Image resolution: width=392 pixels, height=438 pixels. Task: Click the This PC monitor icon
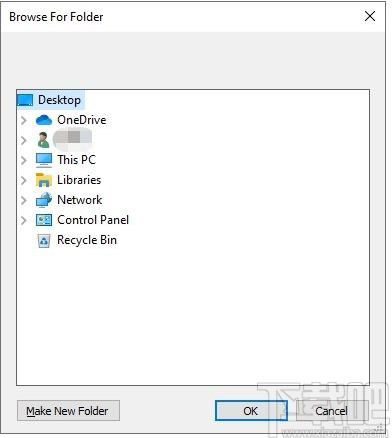click(44, 160)
